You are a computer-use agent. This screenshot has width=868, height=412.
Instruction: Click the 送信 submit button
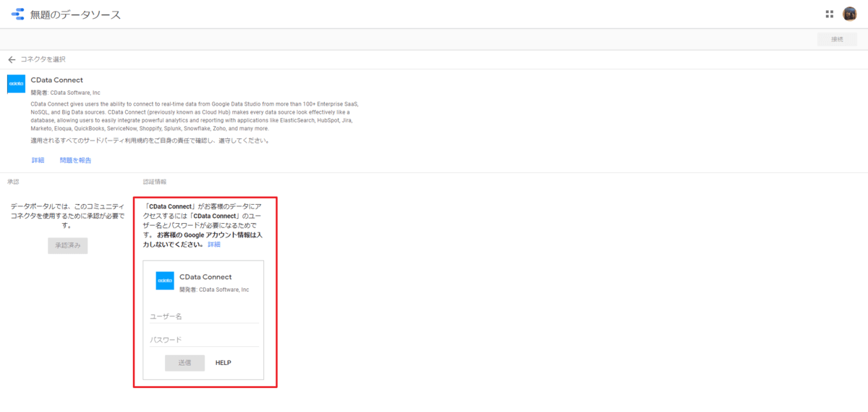[x=184, y=363]
